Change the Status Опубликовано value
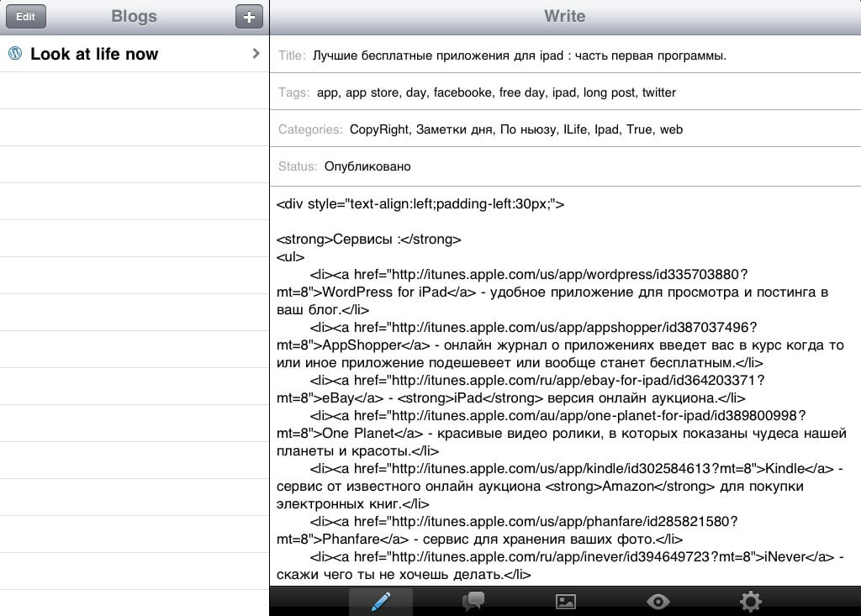Viewport: 861px width, 616px height. click(367, 166)
